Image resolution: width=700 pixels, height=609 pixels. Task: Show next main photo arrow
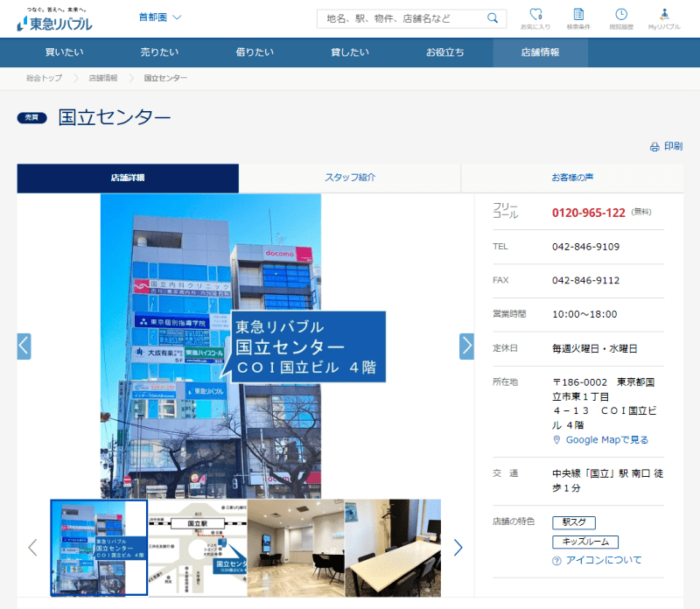tap(467, 346)
